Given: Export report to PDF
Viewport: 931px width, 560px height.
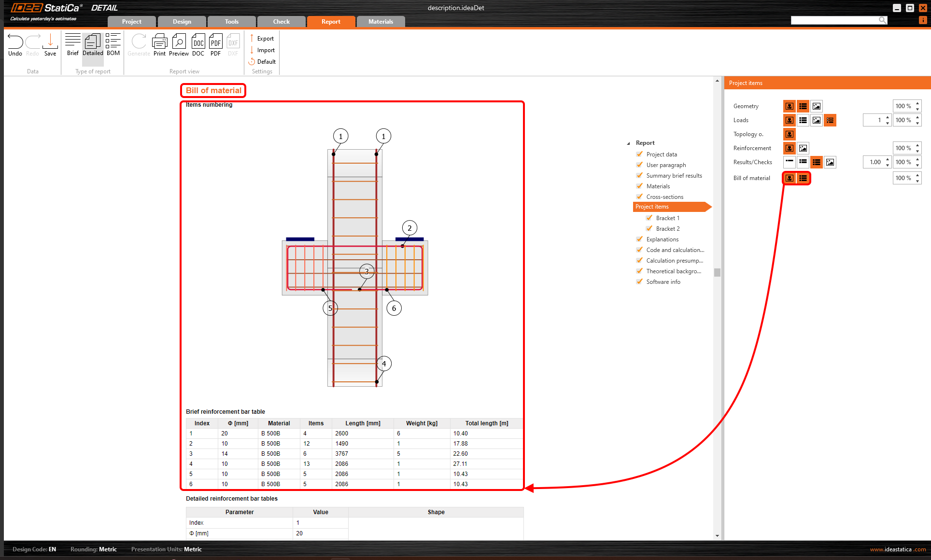Looking at the screenshot, I should (215, 45).
